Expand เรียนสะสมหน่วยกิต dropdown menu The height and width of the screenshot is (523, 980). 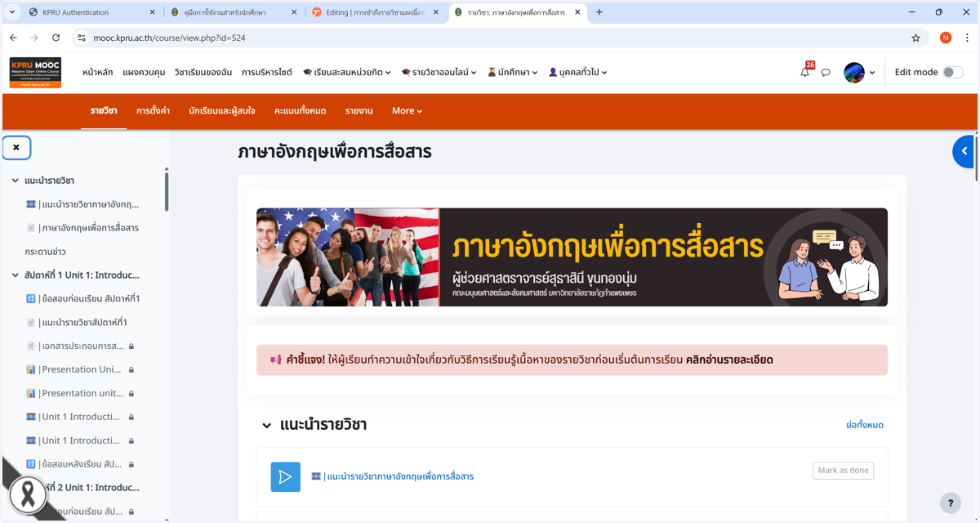pyautogui.click(x=347, y=73)
